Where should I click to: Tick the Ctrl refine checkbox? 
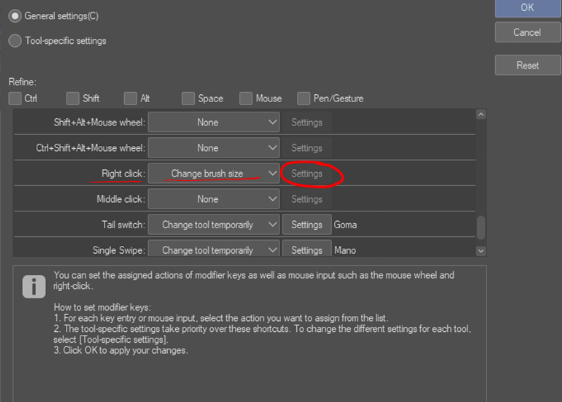point(15,98)
